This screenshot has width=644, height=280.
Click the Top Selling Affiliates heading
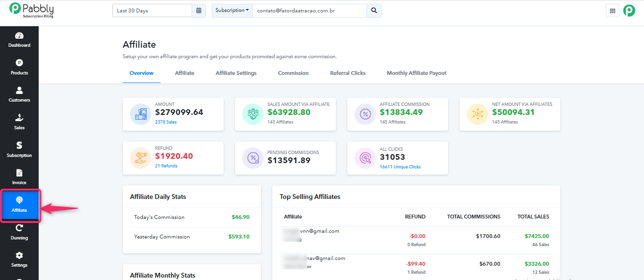pyautogui.click(x=310, y=197)
